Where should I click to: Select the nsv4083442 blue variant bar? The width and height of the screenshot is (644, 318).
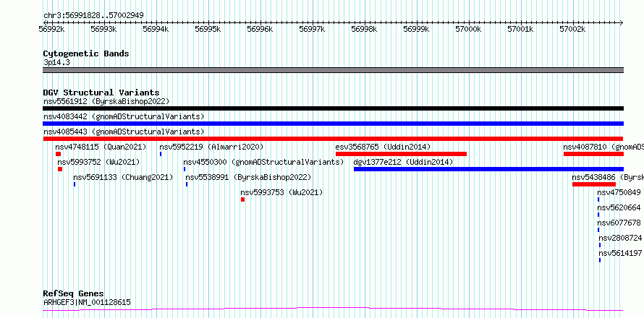pos(333,124)
